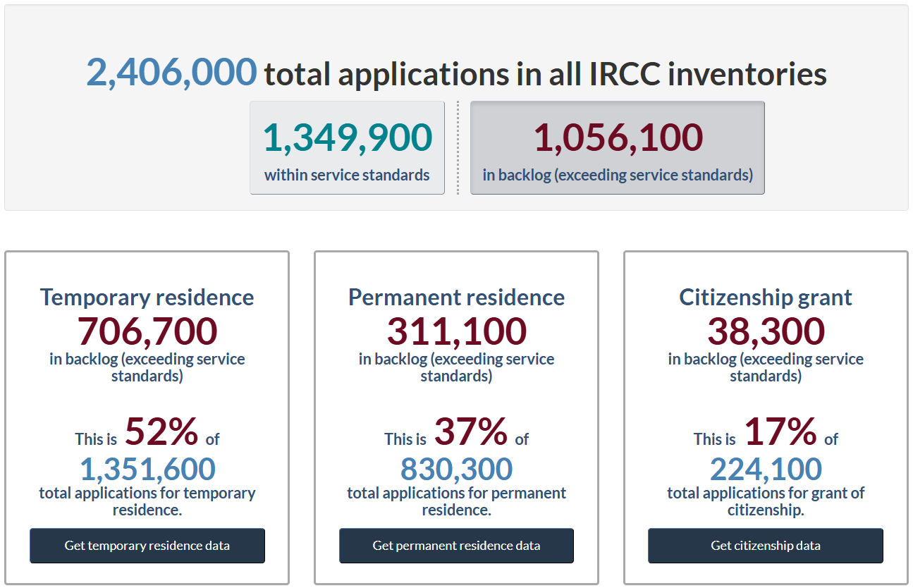The width and height of the screenshot is (913, 588).
Task: Click the 2,406,000 total applications figure
Action: 172,72
